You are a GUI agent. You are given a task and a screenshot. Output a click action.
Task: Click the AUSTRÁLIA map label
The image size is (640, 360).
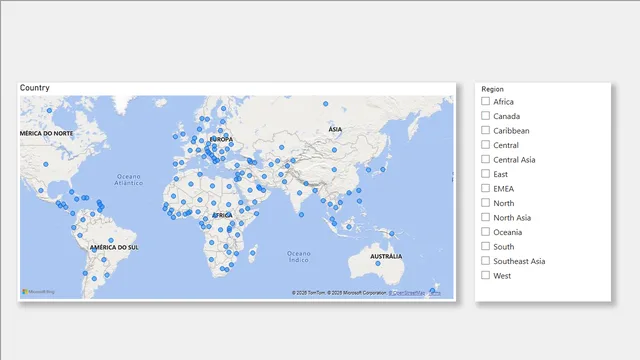click(386, 256)
